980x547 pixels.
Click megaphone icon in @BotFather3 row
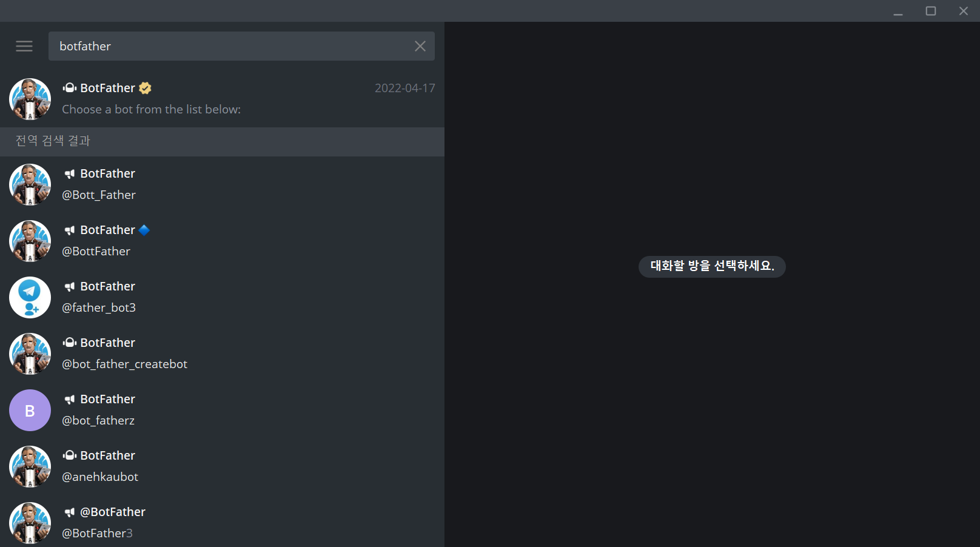[70, 512]
